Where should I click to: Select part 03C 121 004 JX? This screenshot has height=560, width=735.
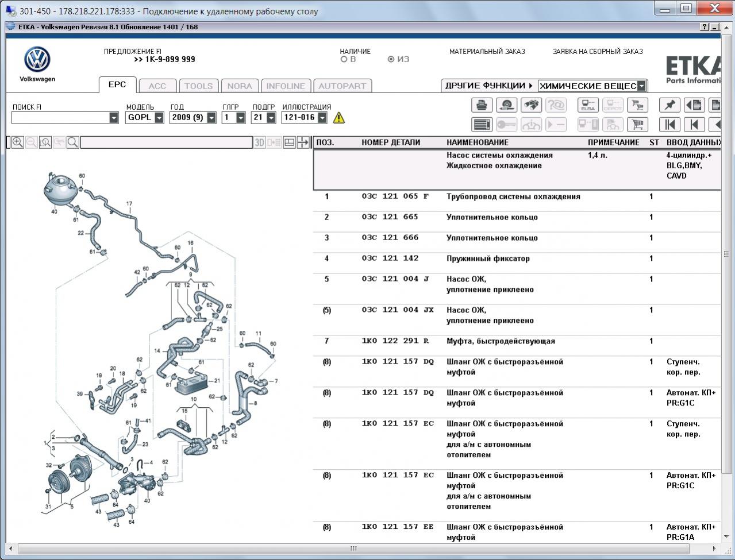click(398, 310)
